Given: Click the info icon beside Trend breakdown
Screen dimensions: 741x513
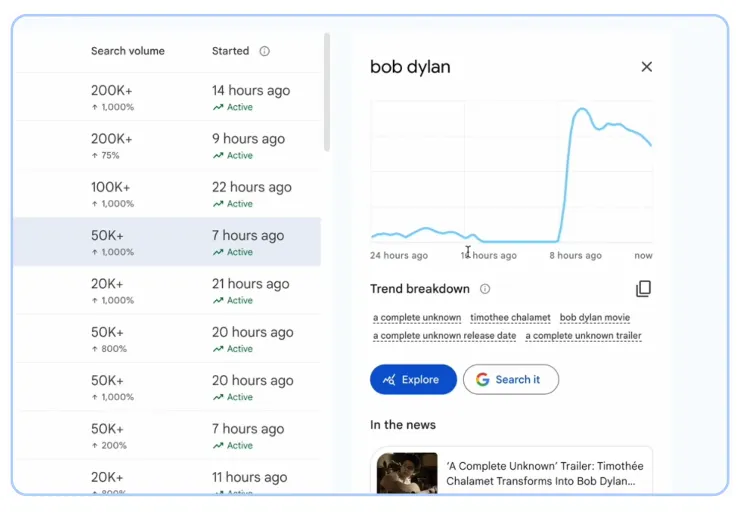Looking at the screenshot, I should click(485, 289).
